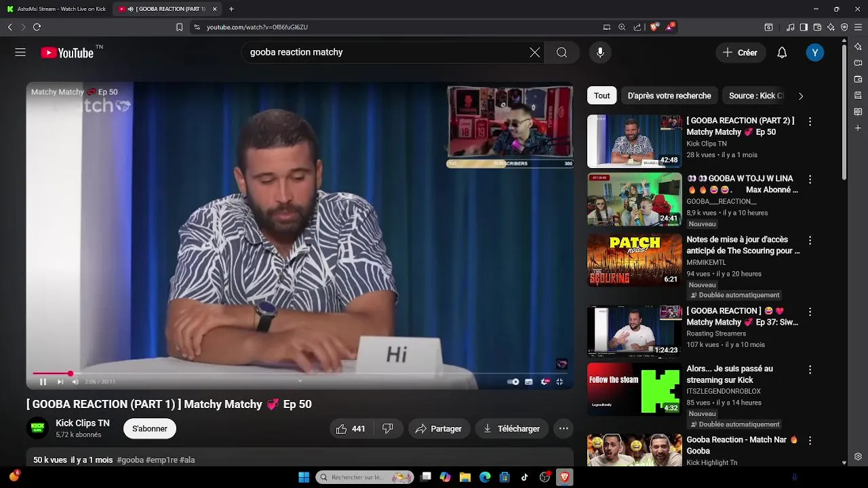Image resolution: width=868 pixels, height=488 pixels.
Task: Open the Kick Clips TN channel name
Action: click(x=82, y=423)
